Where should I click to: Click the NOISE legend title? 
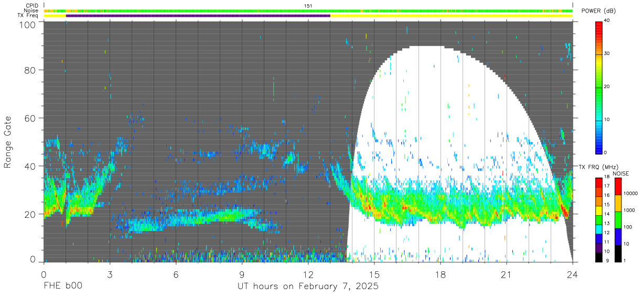(622, 173)
